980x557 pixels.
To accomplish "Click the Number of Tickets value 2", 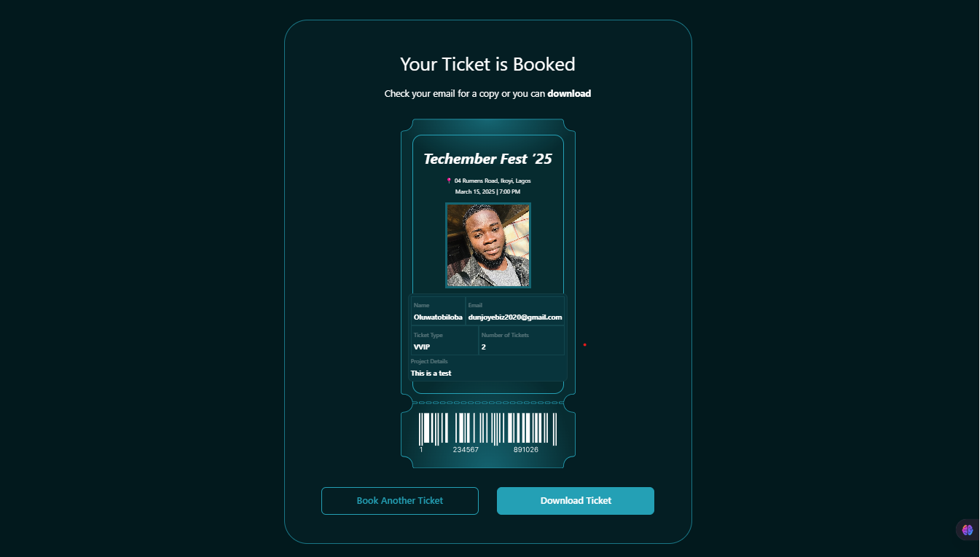I will tap(483, 347).
